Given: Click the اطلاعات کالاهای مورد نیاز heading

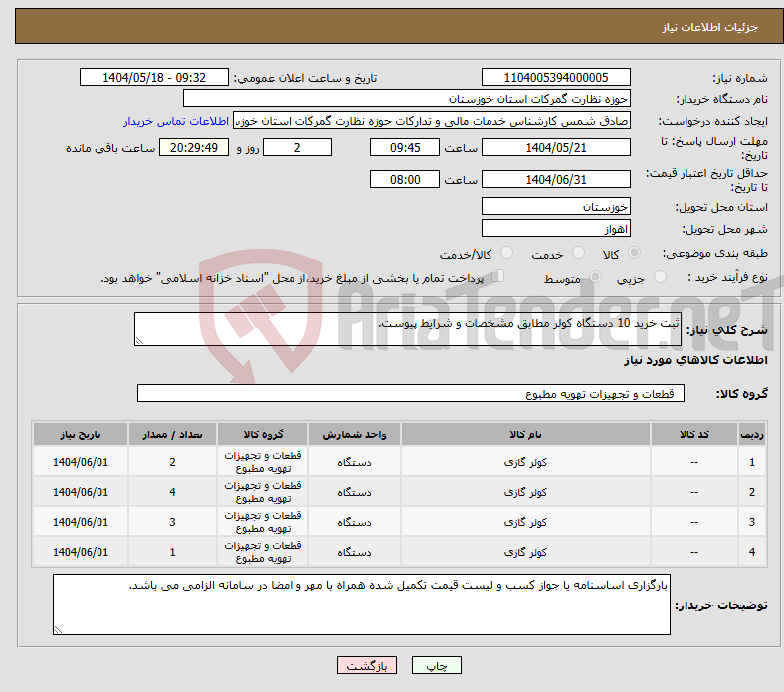Looking at the screenshot, I should coord(695,360).
